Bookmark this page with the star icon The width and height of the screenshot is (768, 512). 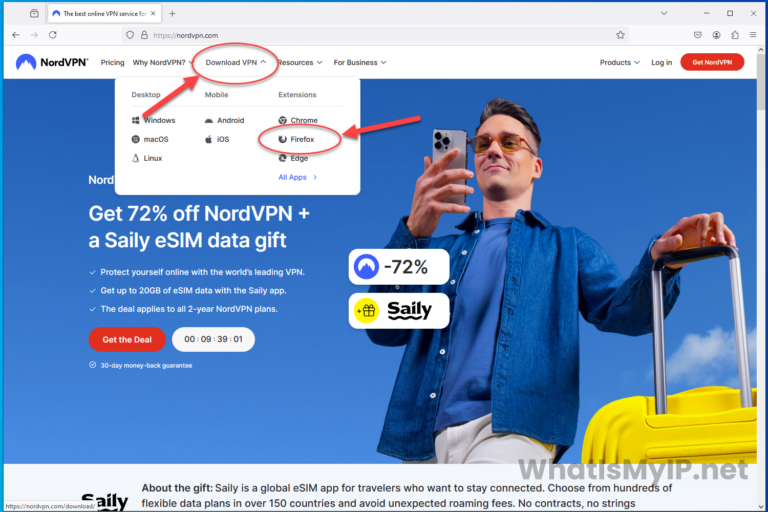[x=621, y=35]
